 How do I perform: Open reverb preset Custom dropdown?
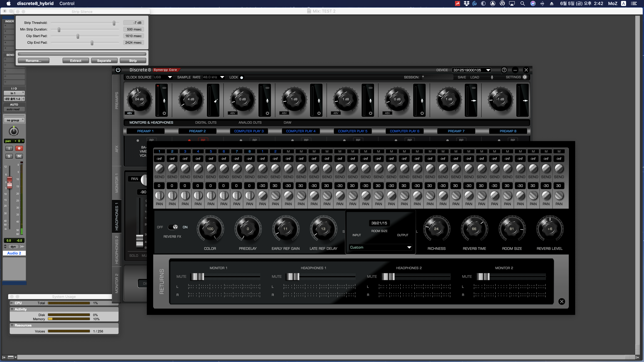click(x=380, y=247)
